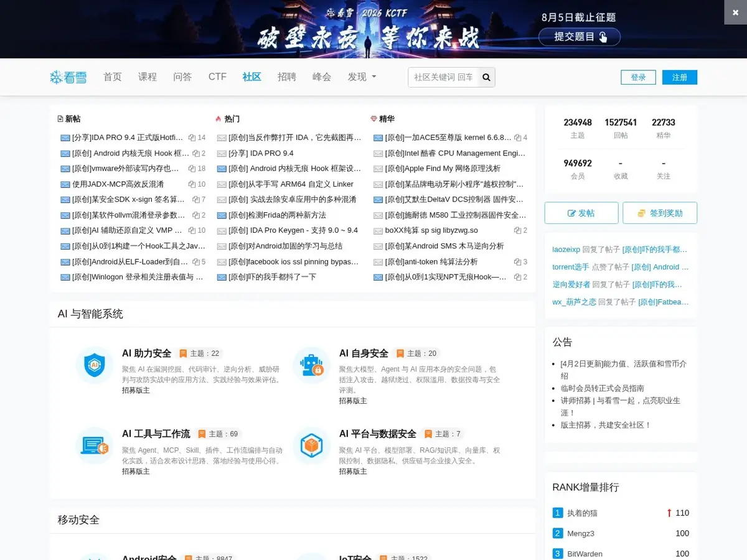Click rank badge number 1
The height and width of the screenshot is (560, 747).
click(x=558, y=513)
